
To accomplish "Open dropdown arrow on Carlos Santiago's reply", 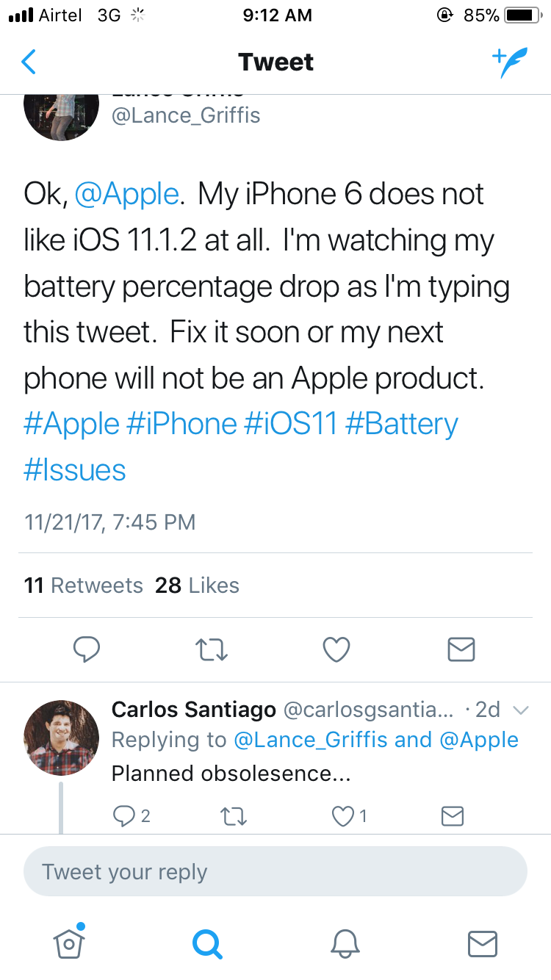I will coord(521,710).
